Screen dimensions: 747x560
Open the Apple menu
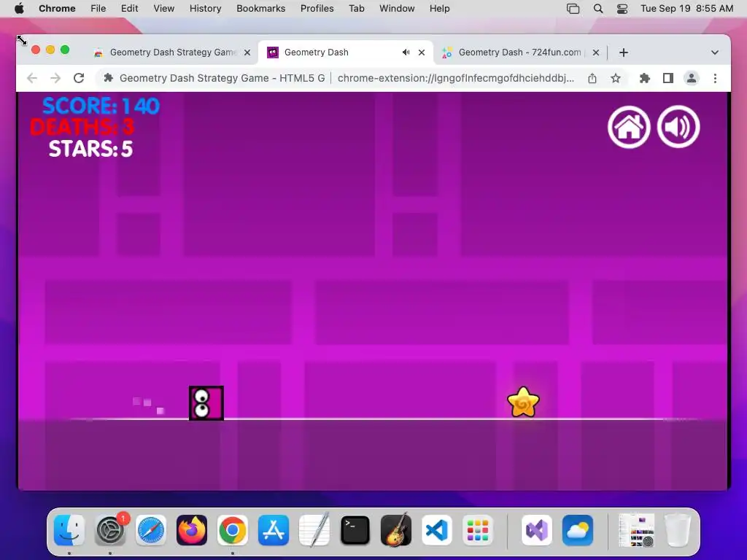[19, 9]
